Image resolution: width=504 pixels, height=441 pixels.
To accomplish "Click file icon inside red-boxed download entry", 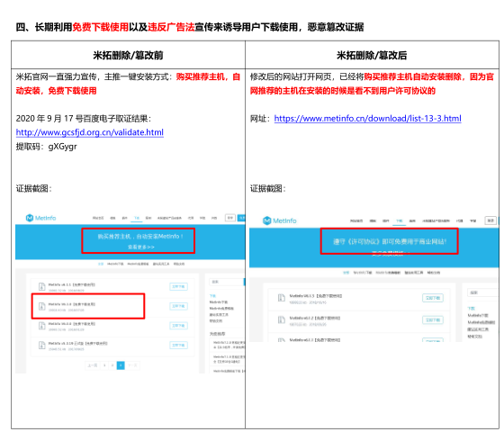I will [x=41, y=306].
